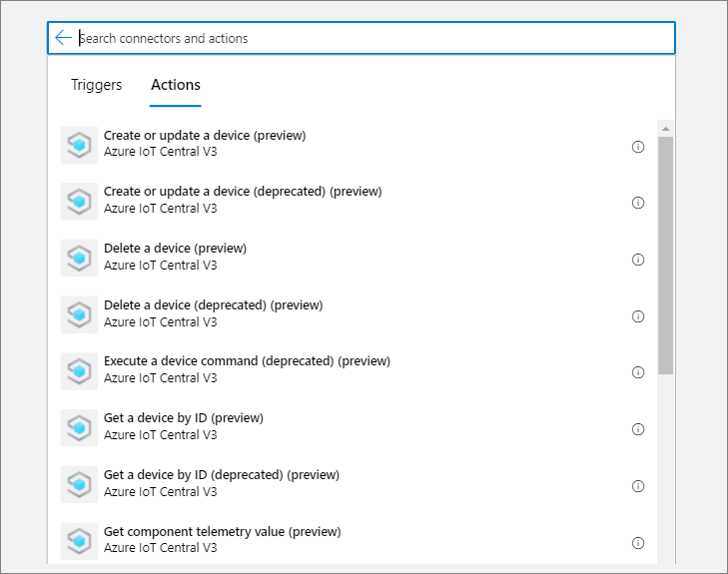Click the info icon for Get a device by ID (preview)
728x574 pixels.
638,429
